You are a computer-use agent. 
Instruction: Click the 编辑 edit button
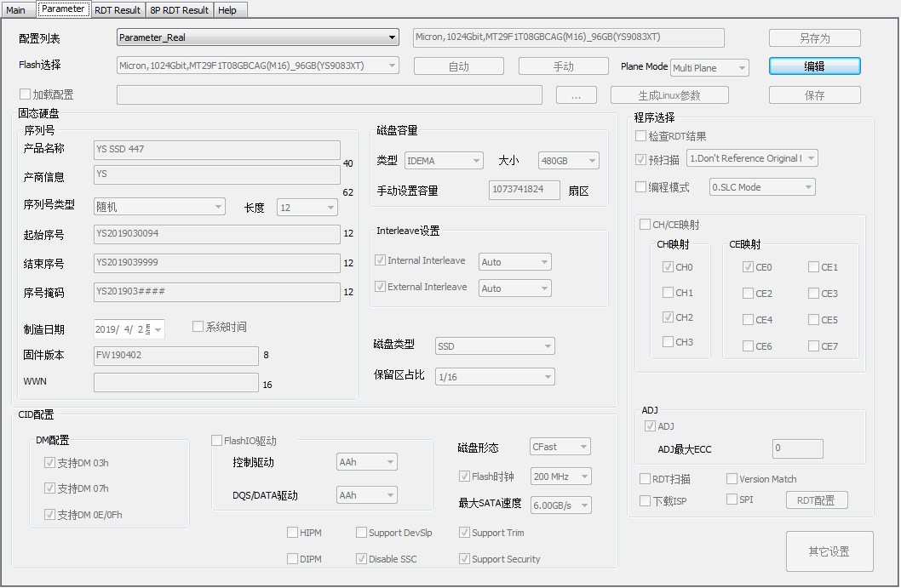814,66
